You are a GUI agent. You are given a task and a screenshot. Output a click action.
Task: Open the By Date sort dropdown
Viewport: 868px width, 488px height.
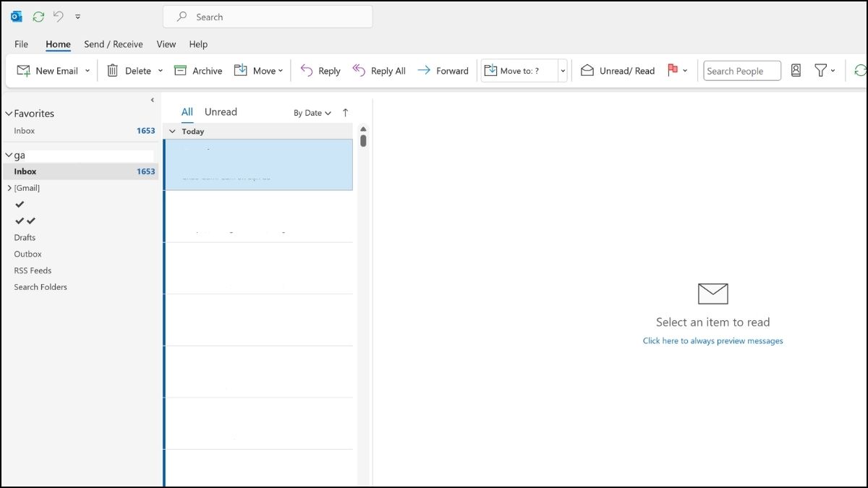tap(312, 113)
